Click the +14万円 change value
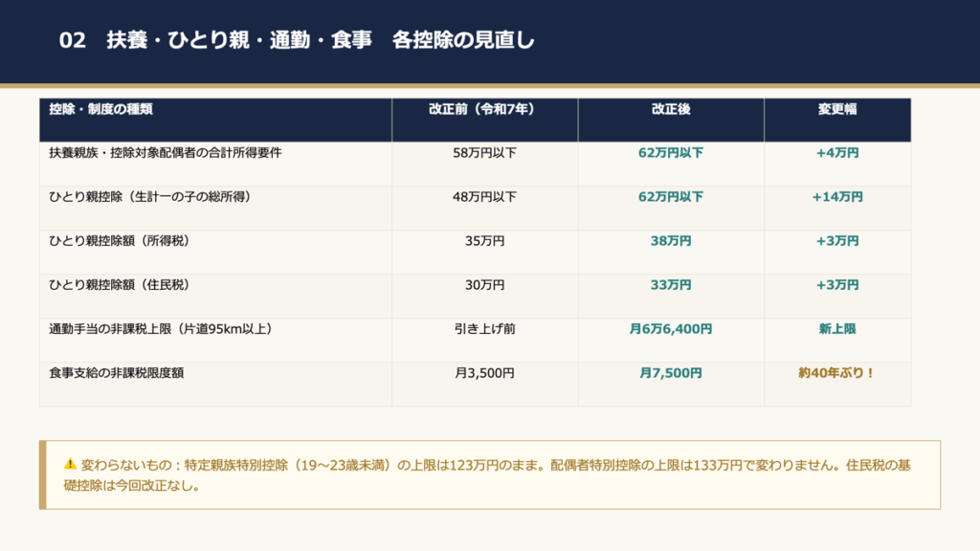980x551 pixels. pyautogui.click(x=836, y=197)
